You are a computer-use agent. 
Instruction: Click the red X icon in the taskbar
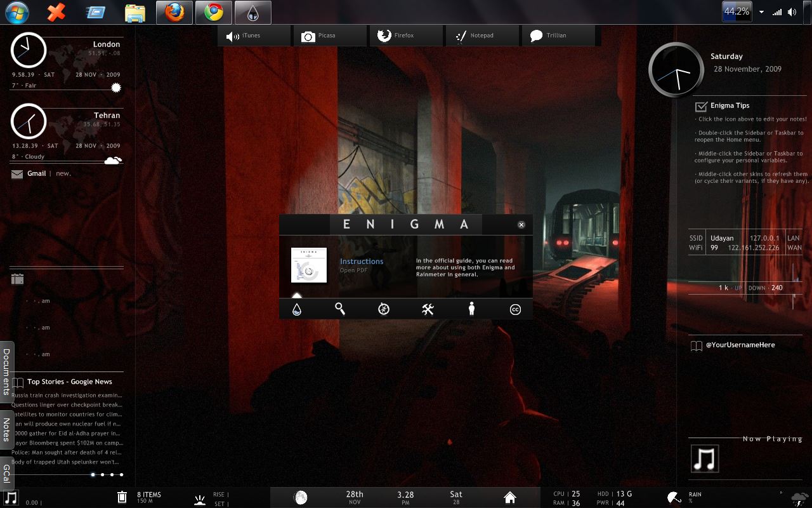pos(56,11)
